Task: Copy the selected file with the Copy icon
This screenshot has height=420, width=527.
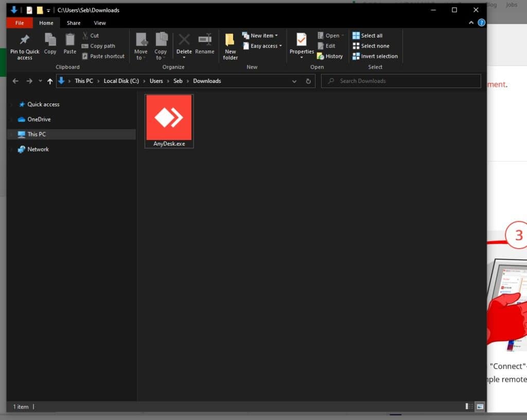Action: click(x=49, y=45)
